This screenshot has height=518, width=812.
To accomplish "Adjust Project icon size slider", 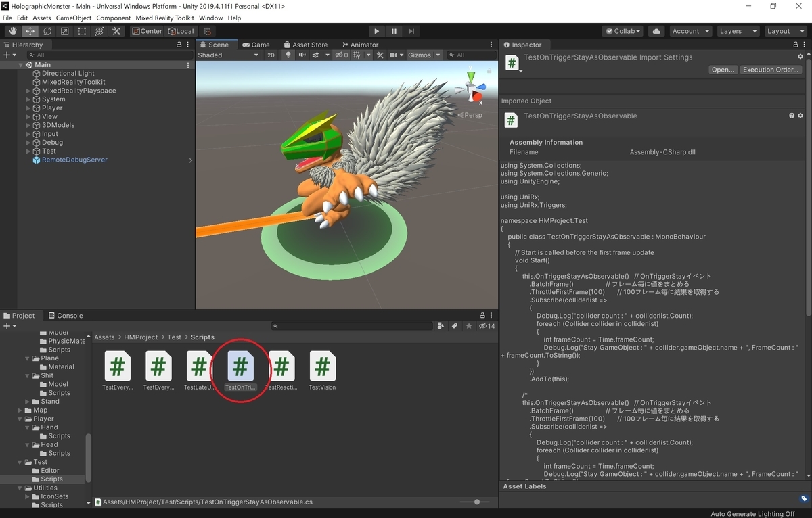I will [x=477, y=502].
